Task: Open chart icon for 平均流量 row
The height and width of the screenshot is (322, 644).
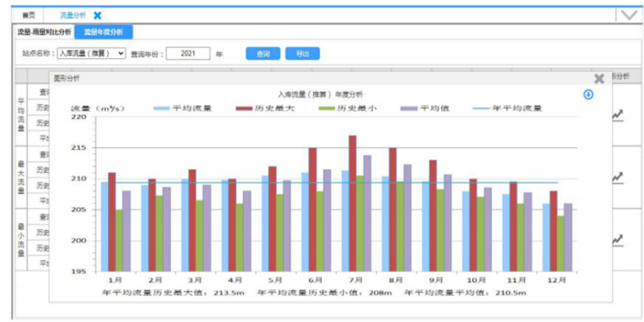Action: pyautogui.click(x=617, y=115)
